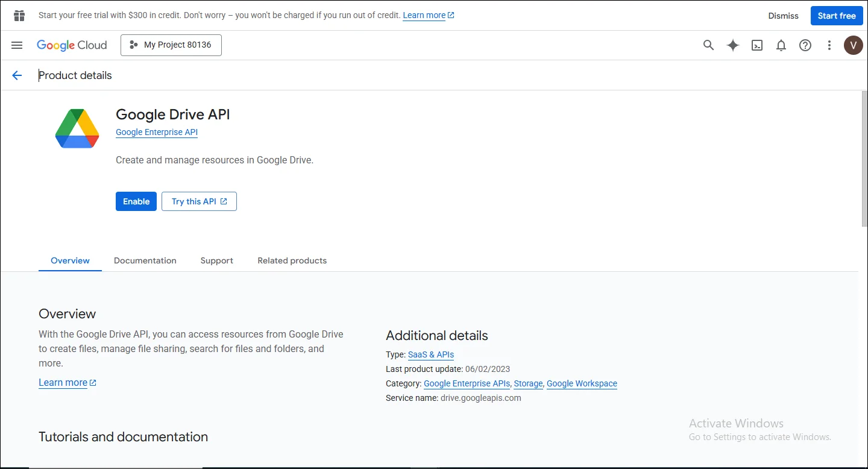Viewport: 868px width, 469px height.
Task: Activate Cloud Shell terminal icon
Action: click(757, 45)
